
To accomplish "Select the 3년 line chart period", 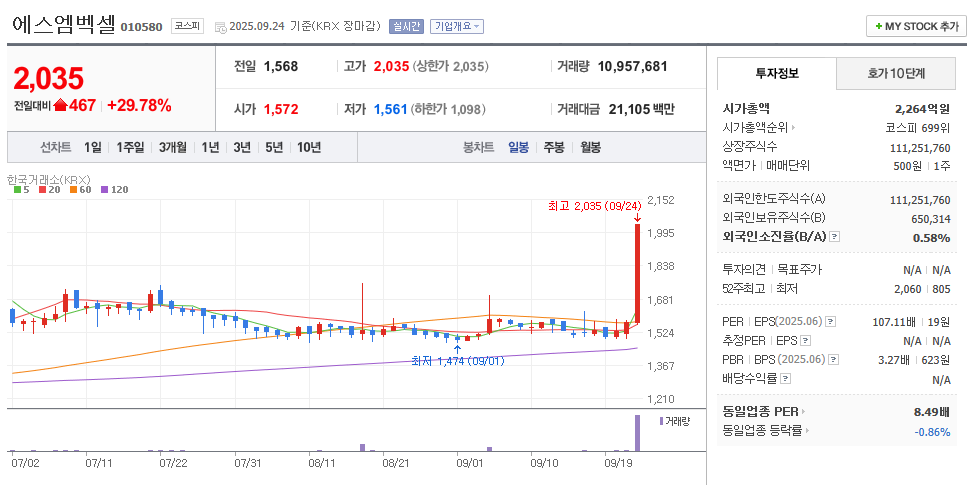I will [x=242, y=148].
